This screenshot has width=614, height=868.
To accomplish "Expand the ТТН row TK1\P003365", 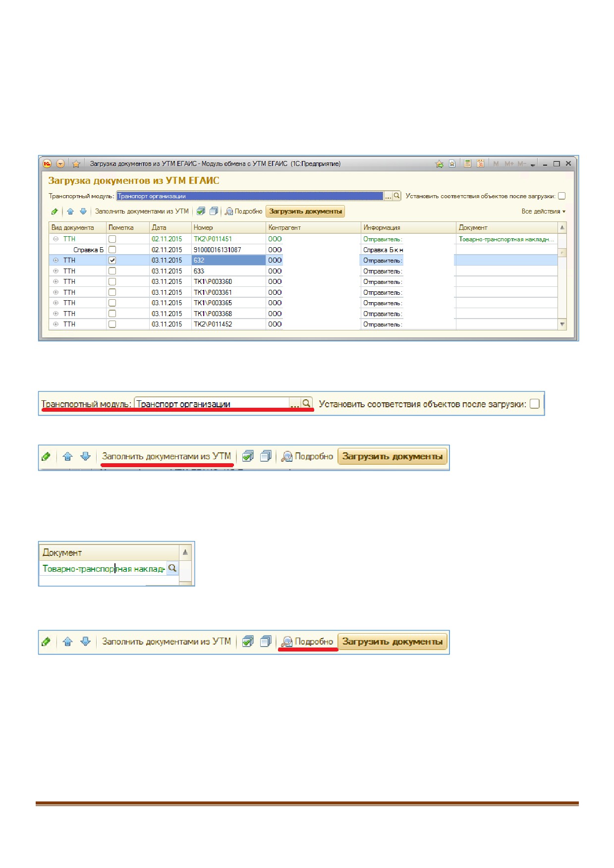I will pos(56,303).
